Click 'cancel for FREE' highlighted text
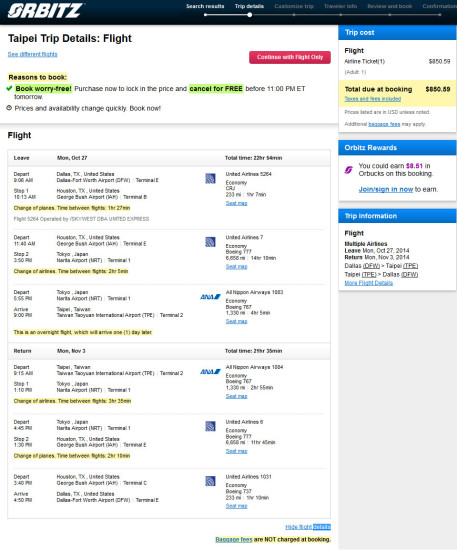Screen dimensions: 457x550 (216, 89)
